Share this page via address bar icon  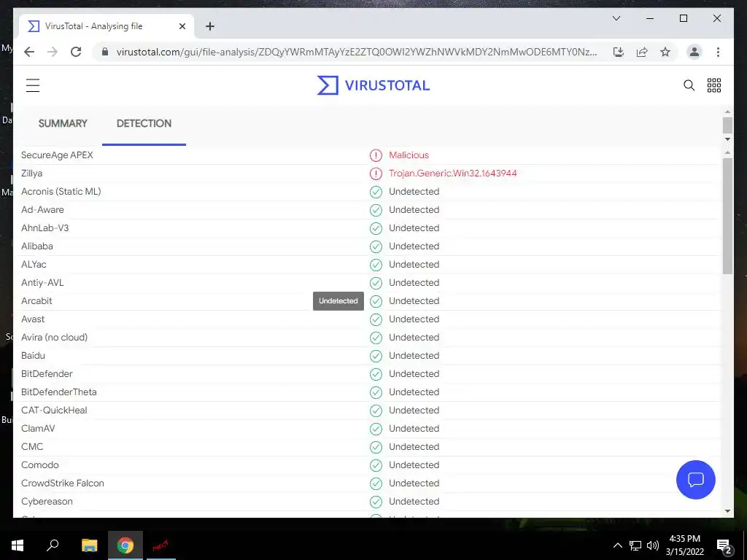(642, 52)
